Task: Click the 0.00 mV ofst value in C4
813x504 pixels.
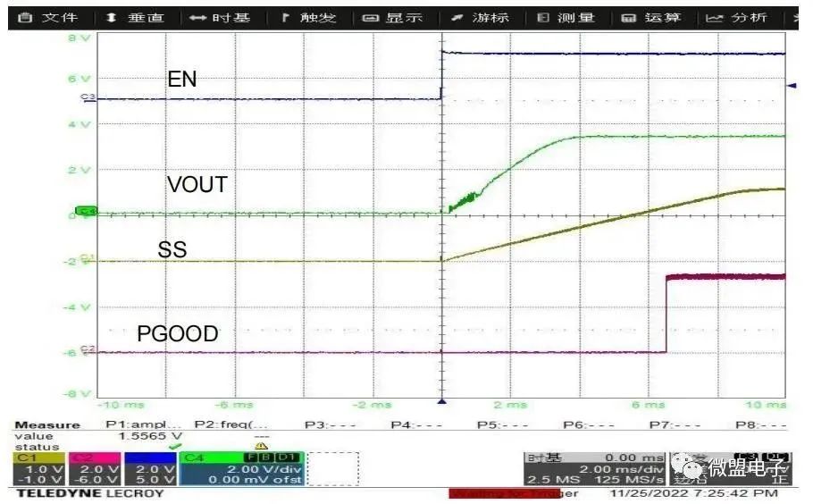Action: [x=256, y=480]
